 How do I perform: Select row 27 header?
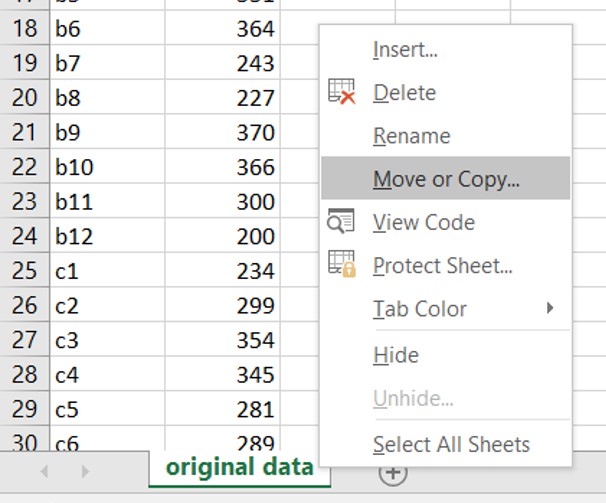[23, 338]
